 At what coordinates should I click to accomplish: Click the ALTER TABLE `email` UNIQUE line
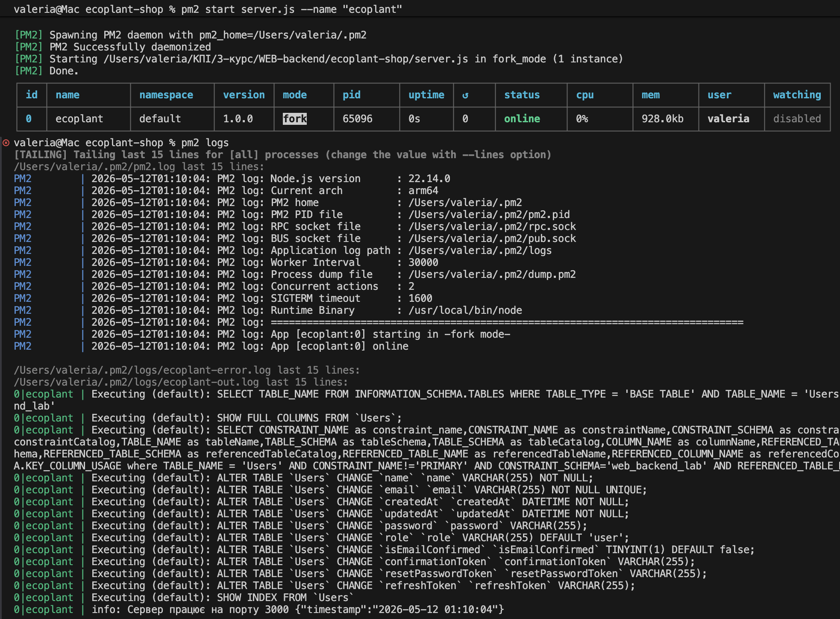(331, 490)
